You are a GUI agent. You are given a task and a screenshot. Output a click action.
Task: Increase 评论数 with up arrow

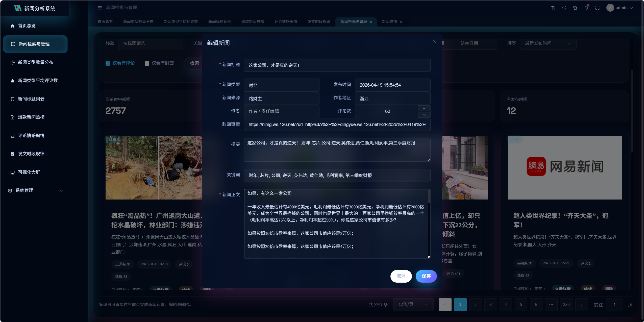[424, 108]
